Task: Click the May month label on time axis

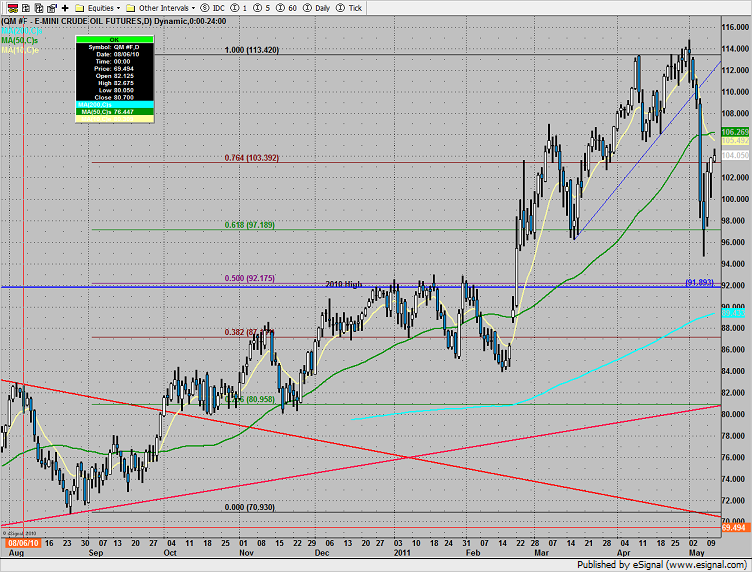Action: pyautogui.click(x=696, y=553)
